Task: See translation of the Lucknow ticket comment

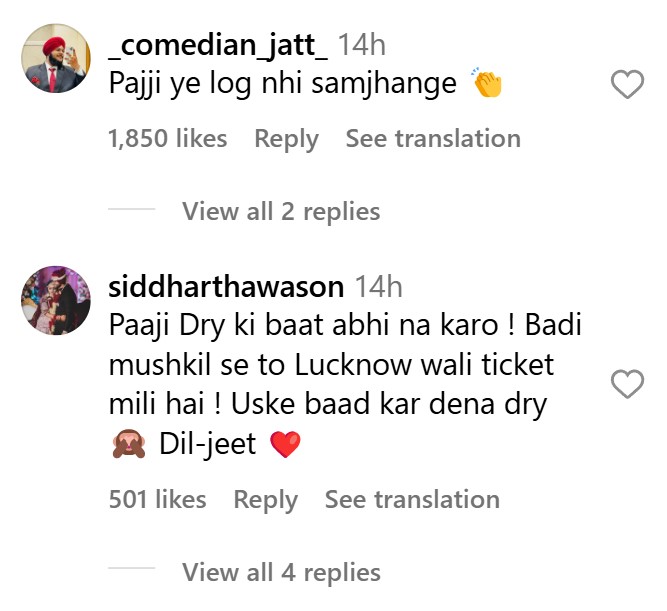Action: (412, 499)
